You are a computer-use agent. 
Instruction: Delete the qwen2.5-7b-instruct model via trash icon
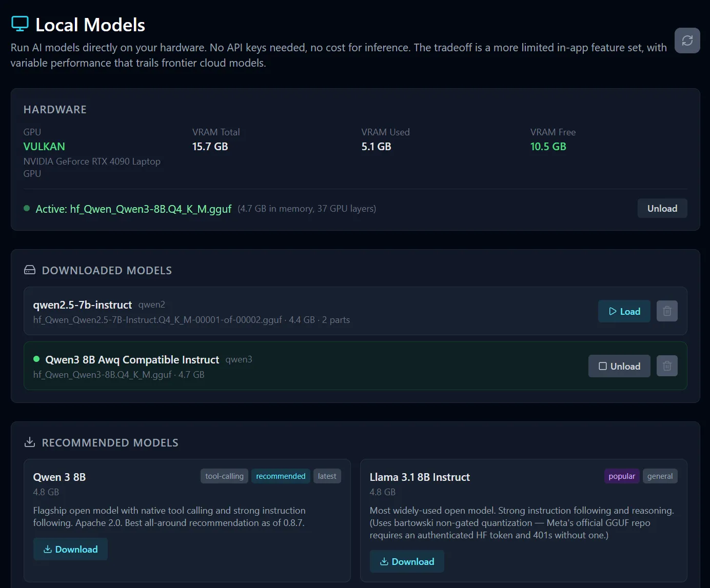(x=667, y=311)
